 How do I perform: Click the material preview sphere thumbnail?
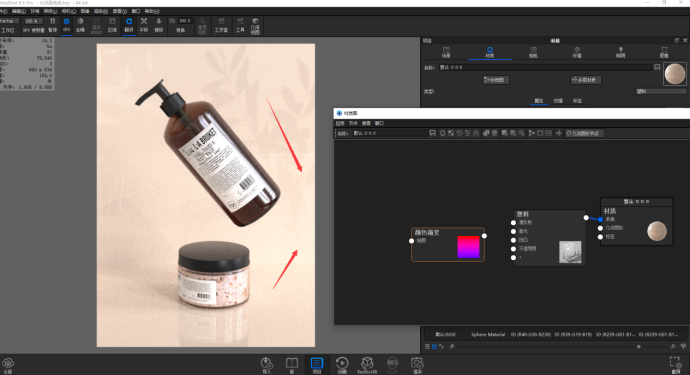675,74
